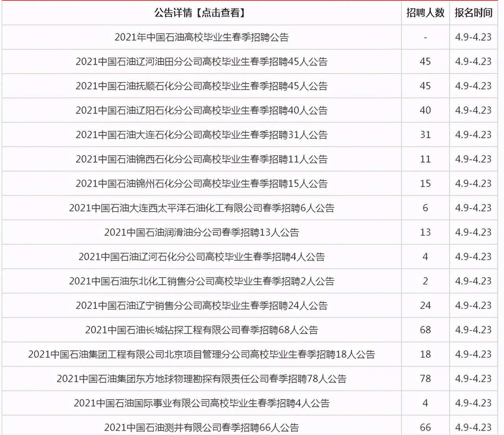The image size is (504, 435).
Task: Select 4.9-4.23 date in 锦西石化 row
Action: click(474, 159)
